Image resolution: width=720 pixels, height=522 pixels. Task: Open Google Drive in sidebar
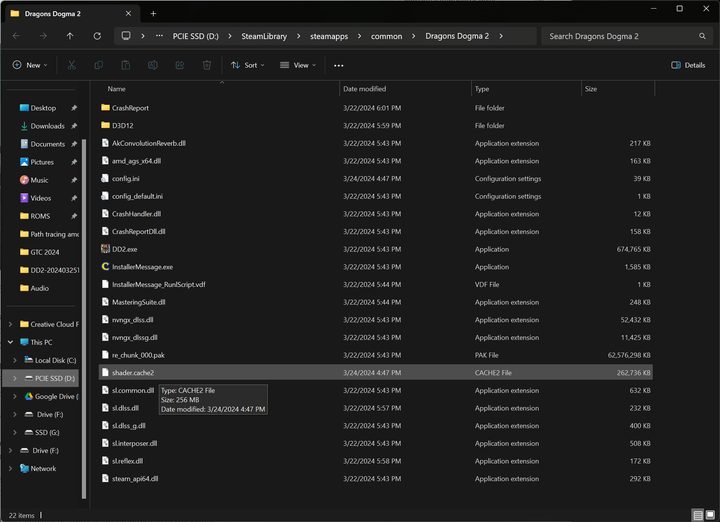coord(51,396)
